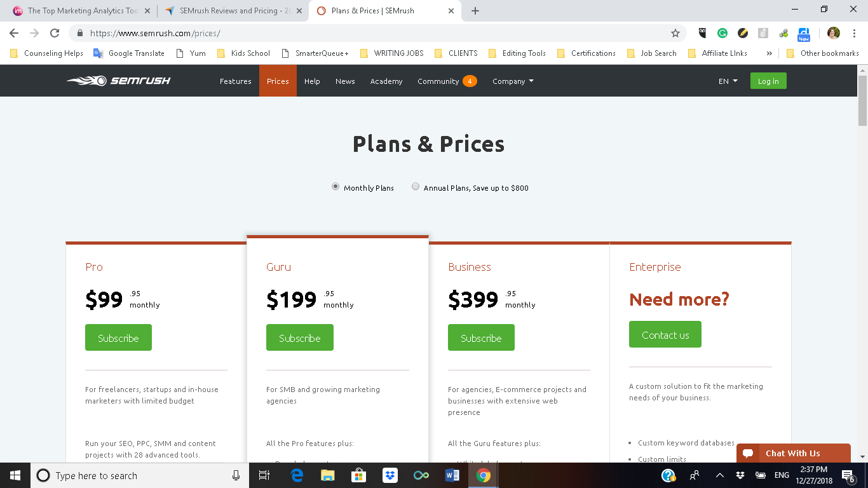Select the Annual Plans radio button

point(416,187)
